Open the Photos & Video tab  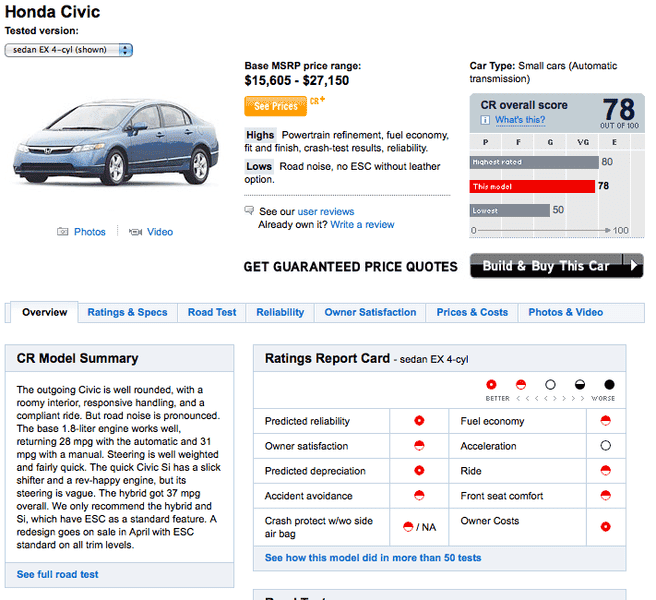tap(566, 312)
